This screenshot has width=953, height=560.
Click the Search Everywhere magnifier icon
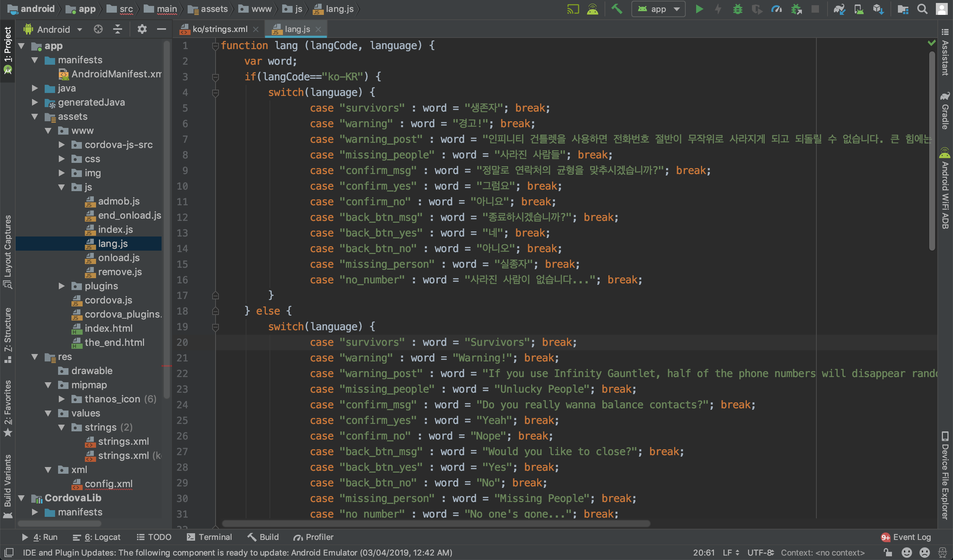pyautogui.click(x=922, y=9)
